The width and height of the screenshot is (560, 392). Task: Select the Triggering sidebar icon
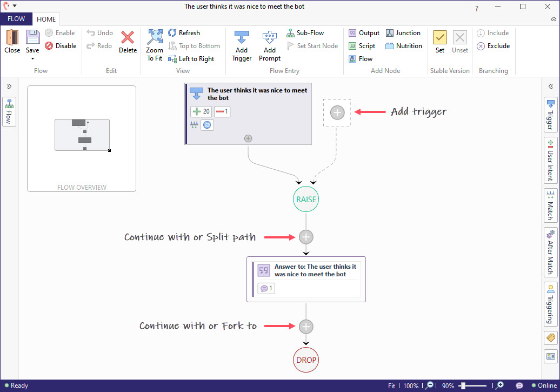click(x=551, y=303)
